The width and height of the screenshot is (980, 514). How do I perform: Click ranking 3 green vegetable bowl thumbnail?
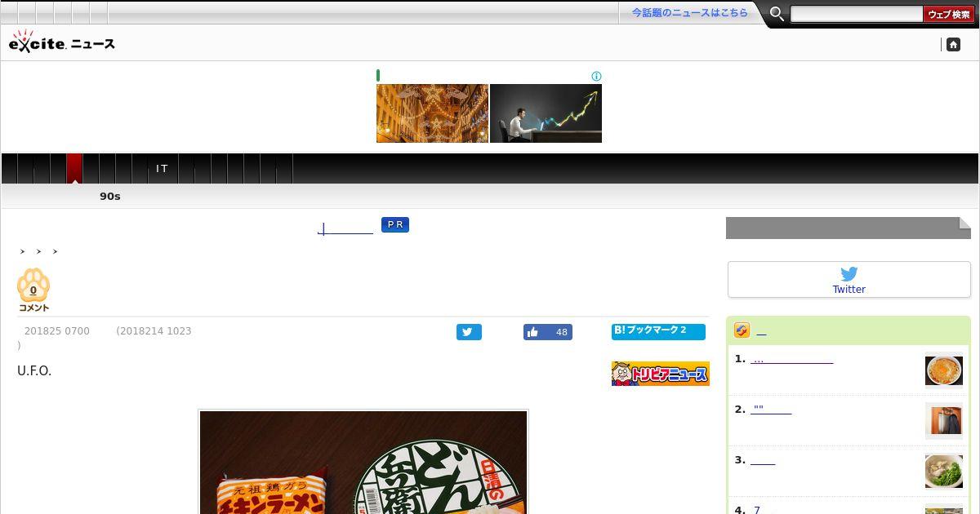coord(944,471)
